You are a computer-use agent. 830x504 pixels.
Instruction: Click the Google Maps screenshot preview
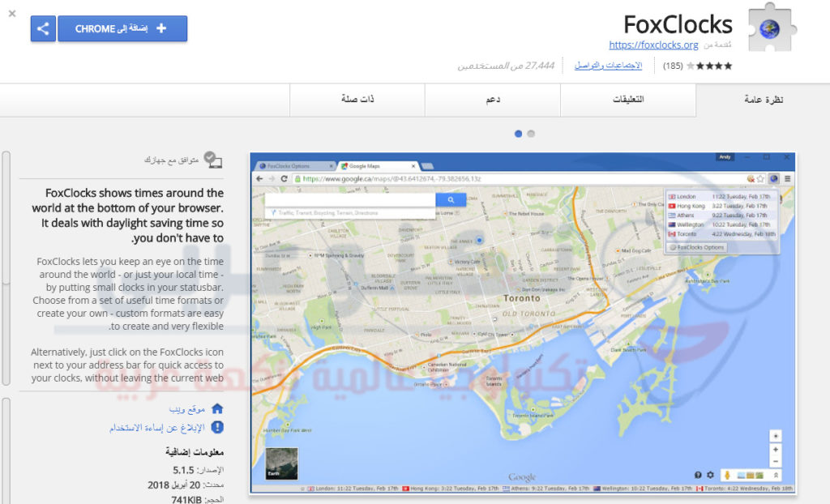(523, 323)
